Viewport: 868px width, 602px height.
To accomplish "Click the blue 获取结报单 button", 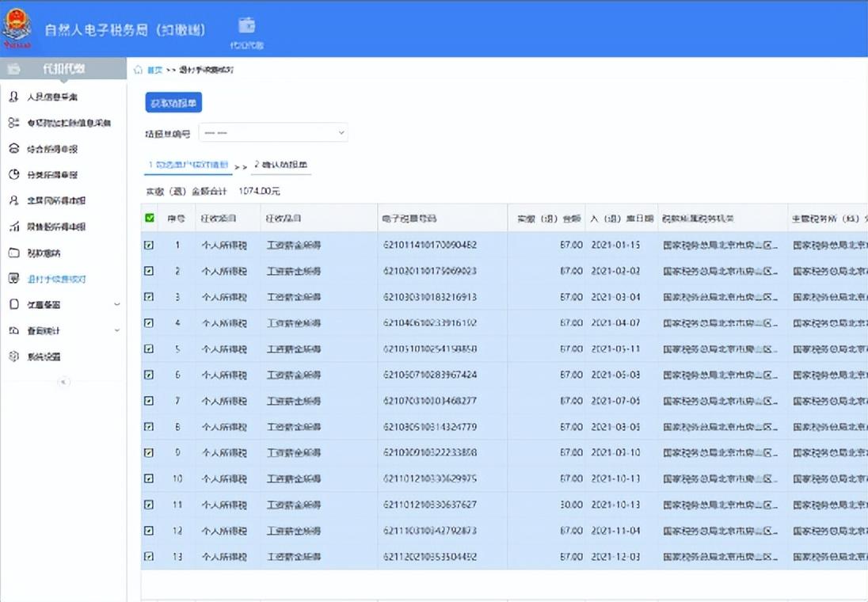I will pos(173,103).
